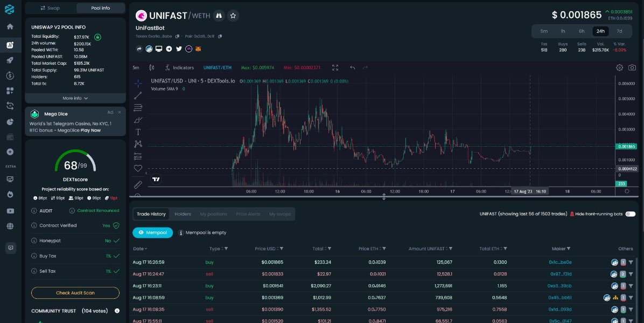Open the Type column filter
Image resolution: width=644 pixels, height=323 pixels.
click(x=226, y=249)
